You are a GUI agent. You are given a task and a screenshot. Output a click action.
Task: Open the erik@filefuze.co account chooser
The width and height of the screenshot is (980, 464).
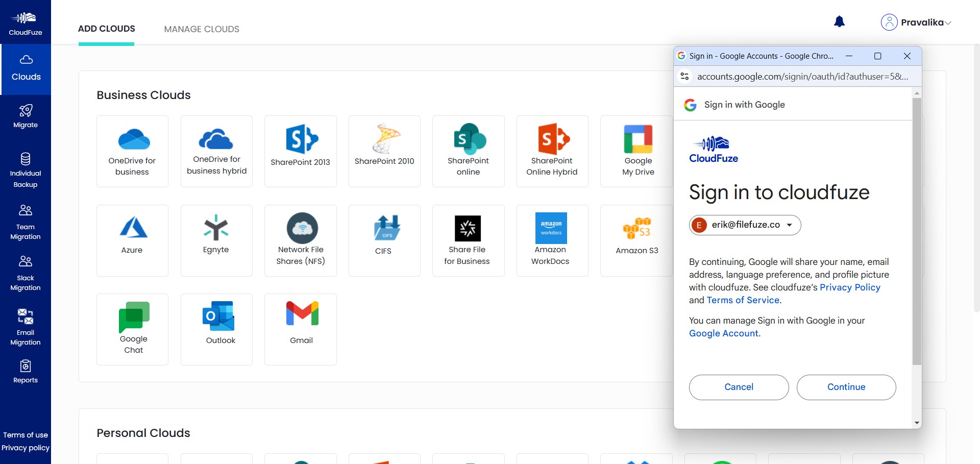(x=745, y=225)
